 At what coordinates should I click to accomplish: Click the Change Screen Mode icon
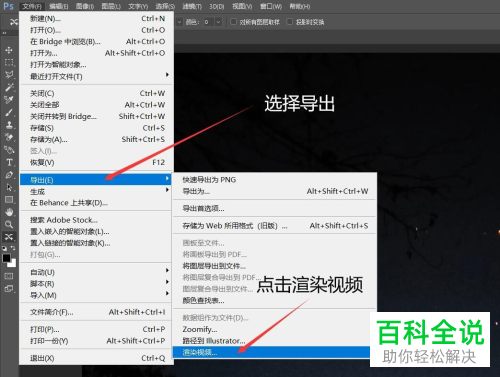(x=9, y=289)
